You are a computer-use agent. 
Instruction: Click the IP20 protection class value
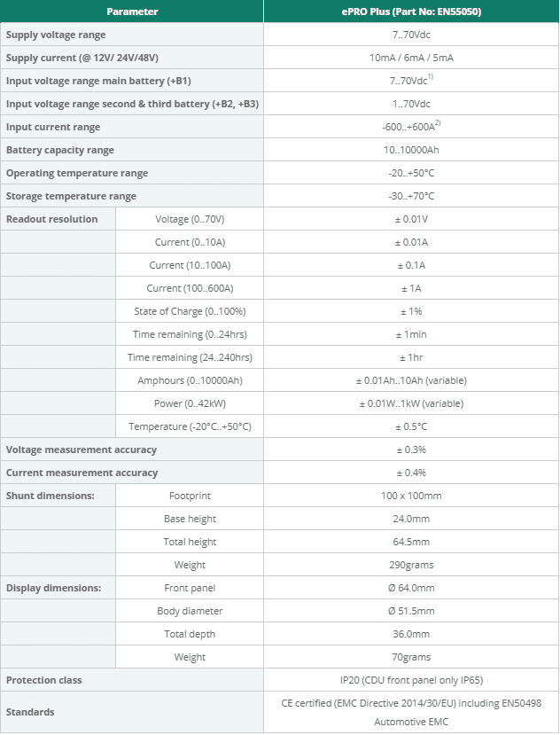tap(411, 680)
